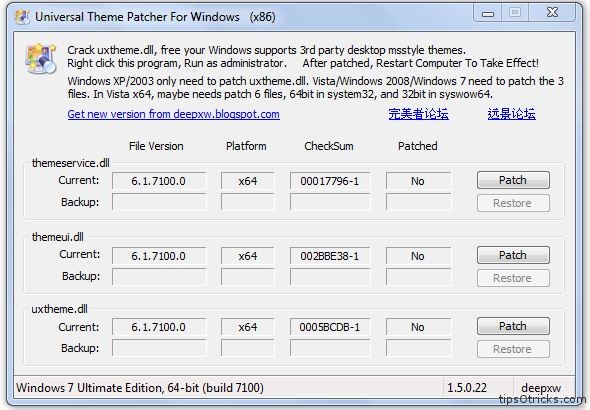Image resolution: width=590 pixels, height=410 pixels.
Task: Click Restore for themeui.dll
Action: [513, 278]
